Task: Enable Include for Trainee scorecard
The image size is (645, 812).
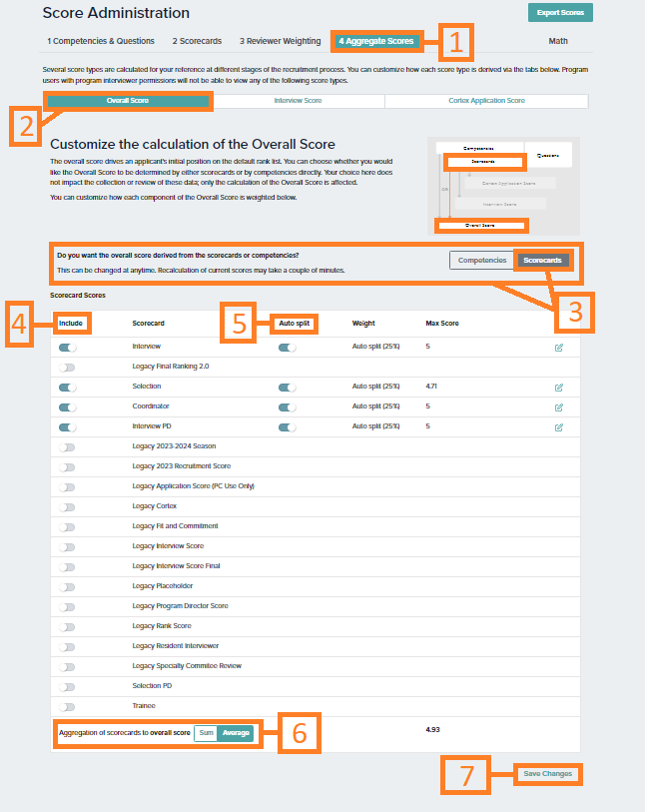Action: 67,707
